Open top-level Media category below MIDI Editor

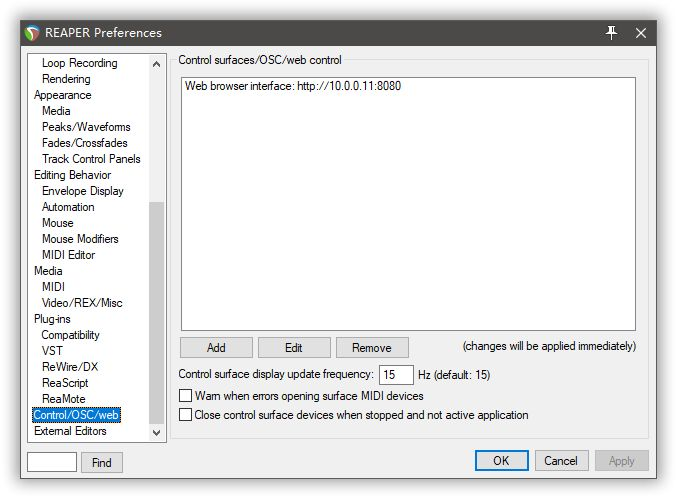[x=48, y=271]
